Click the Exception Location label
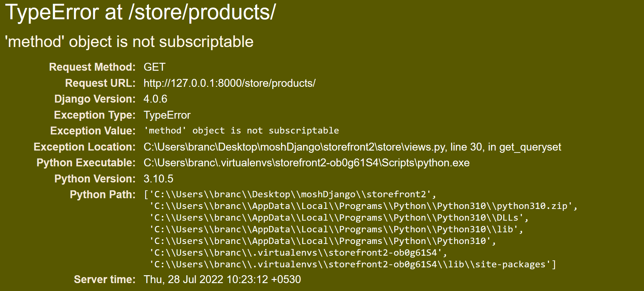 pos(85,147)
